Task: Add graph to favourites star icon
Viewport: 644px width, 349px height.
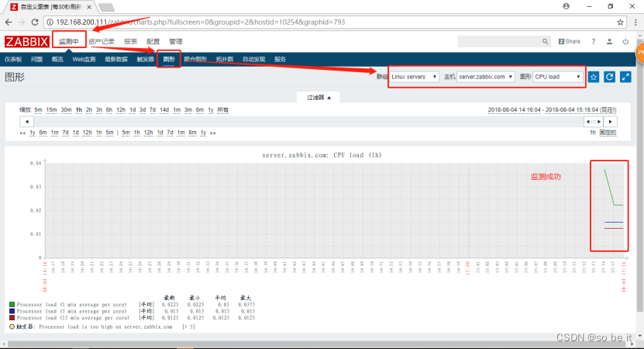Action: point(594,77)
